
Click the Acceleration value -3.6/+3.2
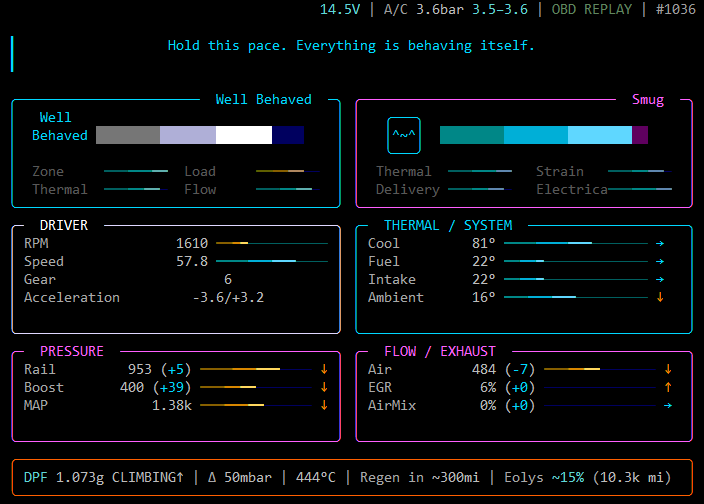coord(228,297)
